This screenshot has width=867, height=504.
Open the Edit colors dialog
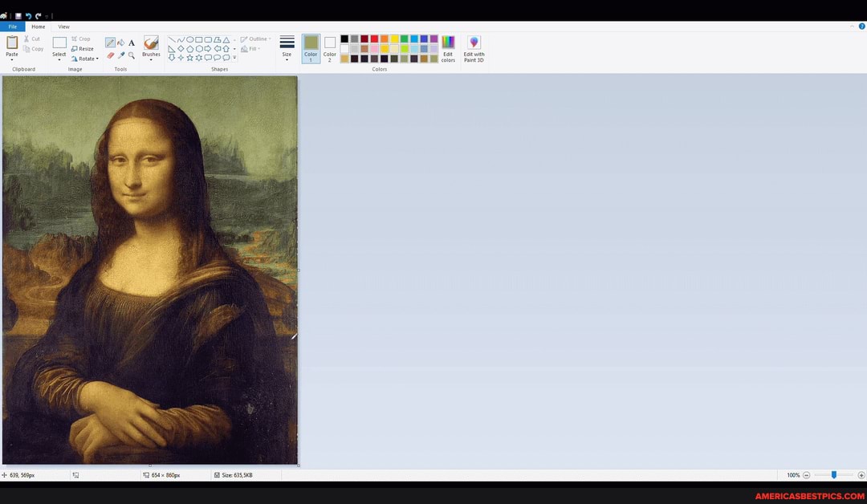tap(448, 49)
